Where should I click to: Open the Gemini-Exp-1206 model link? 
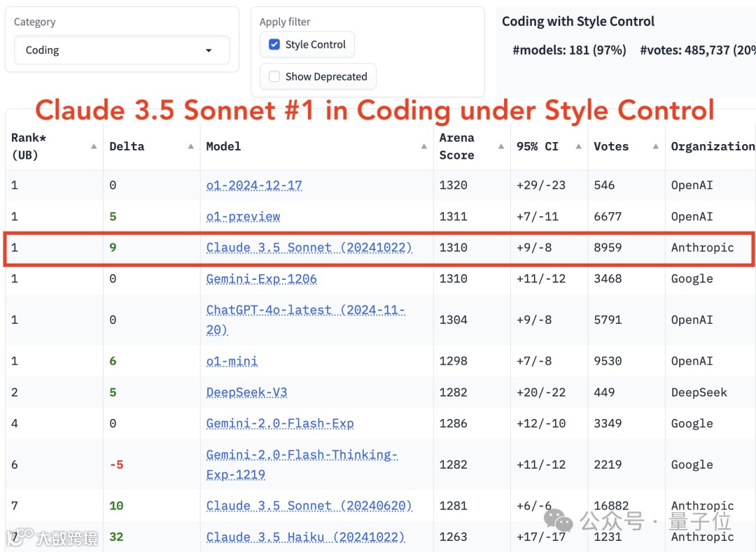tap(261, 279)
